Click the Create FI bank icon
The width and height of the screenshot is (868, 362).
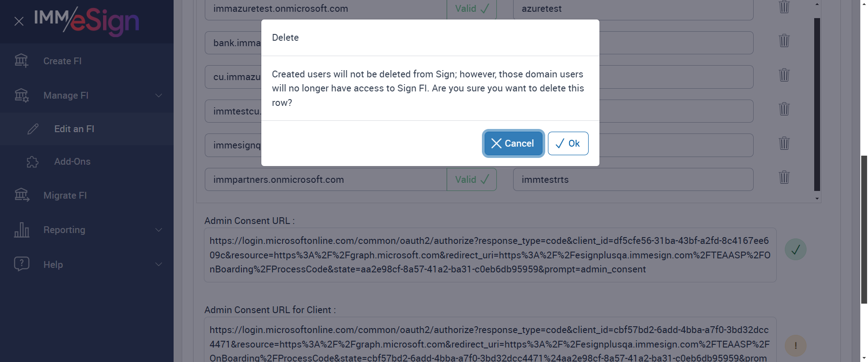21,61
